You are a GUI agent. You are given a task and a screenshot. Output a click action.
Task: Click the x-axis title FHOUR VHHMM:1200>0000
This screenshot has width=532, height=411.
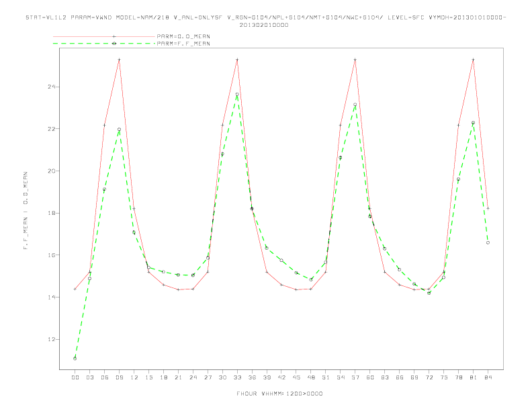pyautogui.click(x=279, y=394)
